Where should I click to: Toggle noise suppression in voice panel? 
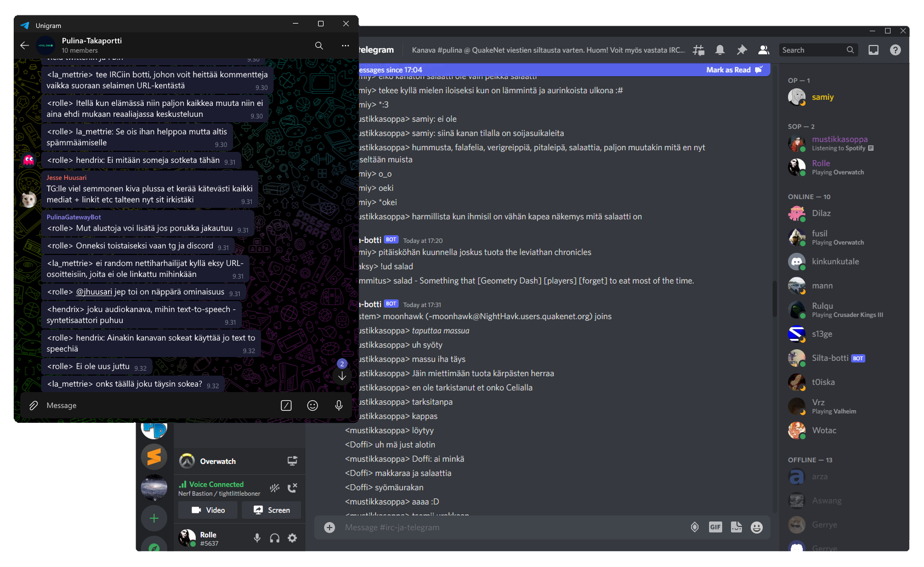coord(275,488)
